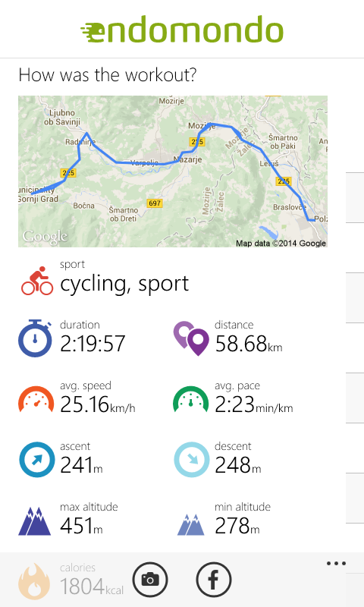The height and width of the screenshot is (607, 364).
Task: Select the light blue descent arrow icon
Action: pyautogui.click(x=191, y=460)
